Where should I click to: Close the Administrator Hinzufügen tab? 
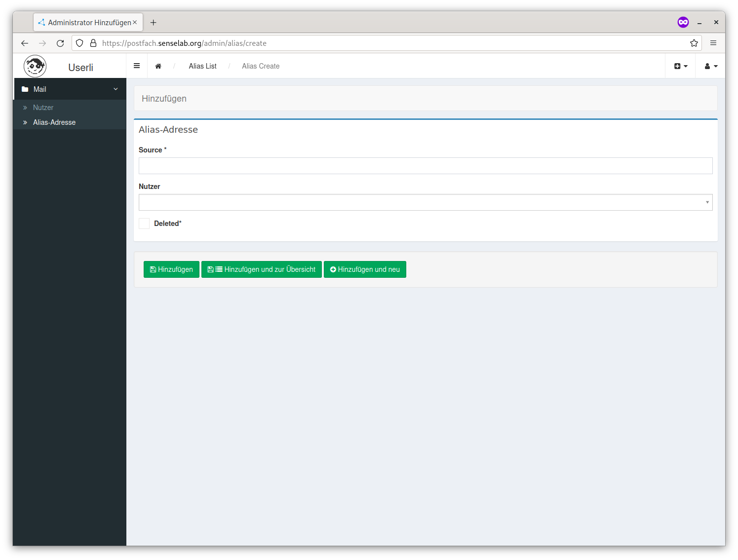click(135, 22)
